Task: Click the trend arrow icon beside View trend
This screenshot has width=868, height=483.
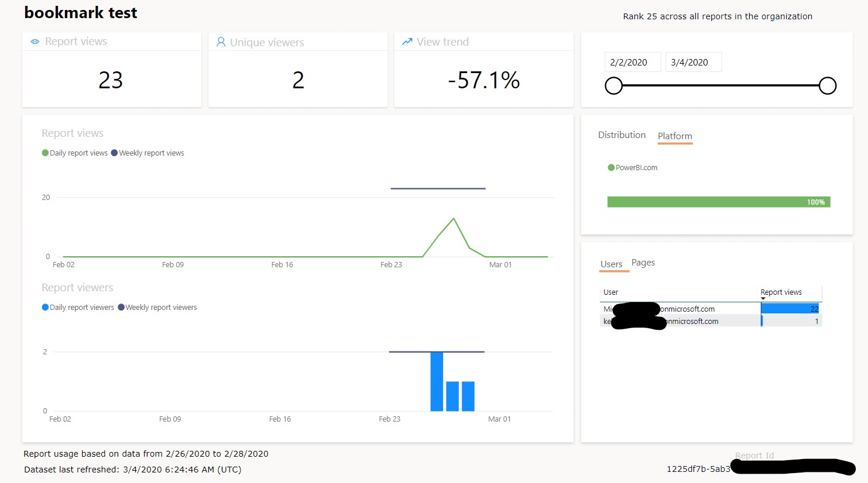Action: tap(407, 42)
